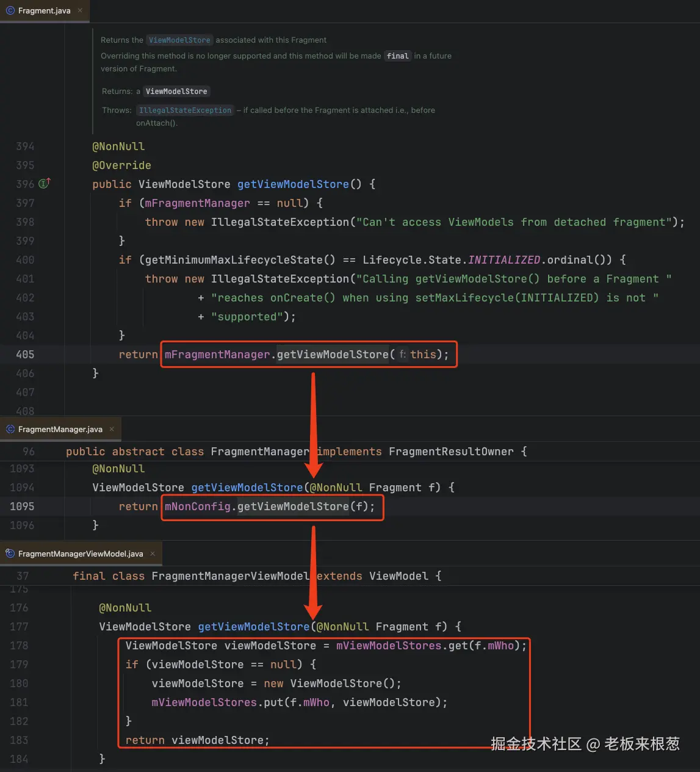Click the 'this' keyword on line 405
Viewport: 700px width, 772px height.
(423, 355)
